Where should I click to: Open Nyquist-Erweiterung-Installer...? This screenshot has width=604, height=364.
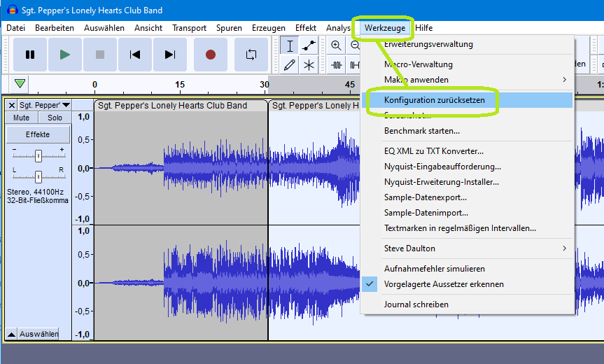468,182
